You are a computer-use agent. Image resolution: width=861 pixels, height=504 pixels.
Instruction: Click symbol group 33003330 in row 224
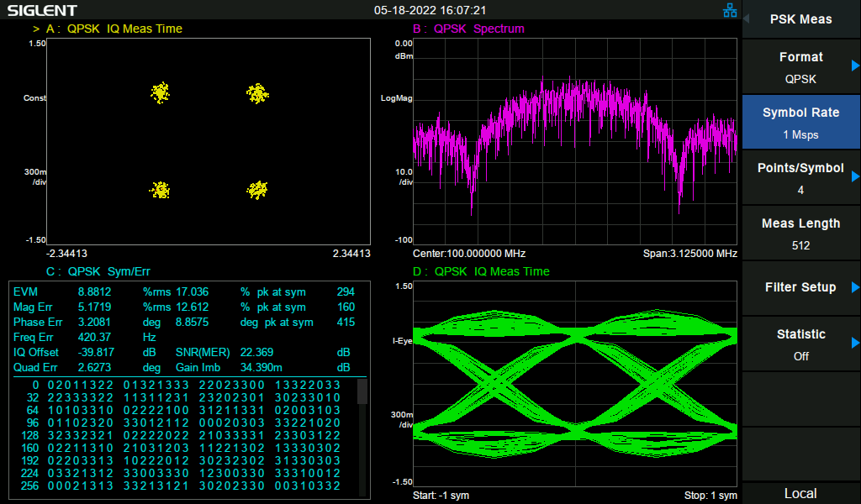[156, 473]
